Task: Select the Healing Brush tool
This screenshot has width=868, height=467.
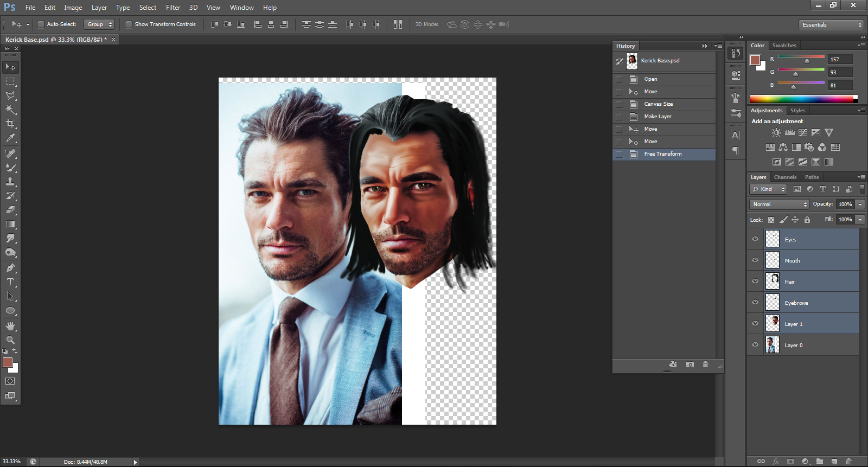Action: click(10, 153)
